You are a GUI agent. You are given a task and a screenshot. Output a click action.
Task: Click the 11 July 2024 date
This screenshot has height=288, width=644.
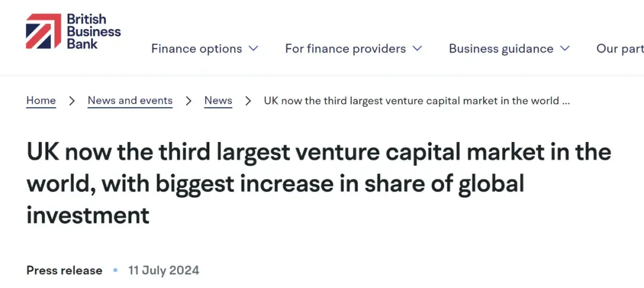click(164, 270)
